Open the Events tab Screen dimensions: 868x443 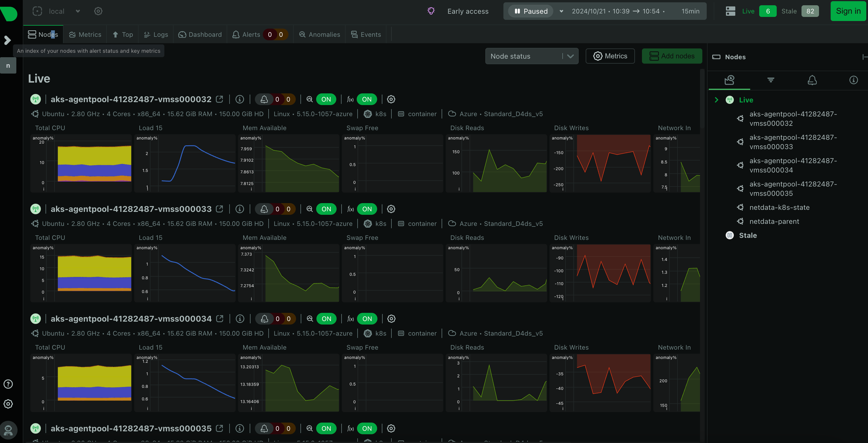[x=366, y=34]
